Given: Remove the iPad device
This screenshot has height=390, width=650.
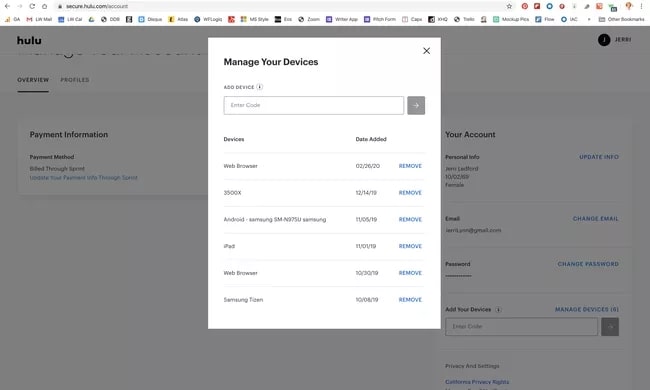Looking at the screenshot, I should pyautogui.click(x=410, y=246).
